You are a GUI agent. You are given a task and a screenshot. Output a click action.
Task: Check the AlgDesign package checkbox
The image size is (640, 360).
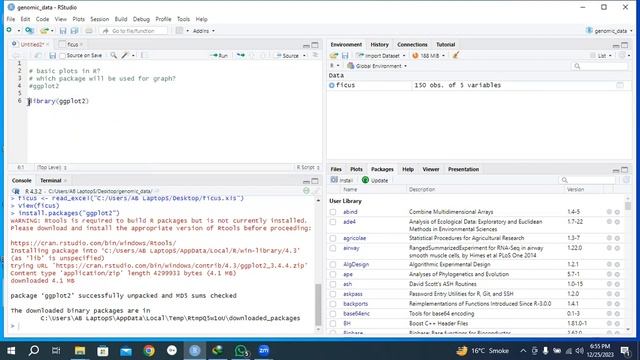[333, 264]
